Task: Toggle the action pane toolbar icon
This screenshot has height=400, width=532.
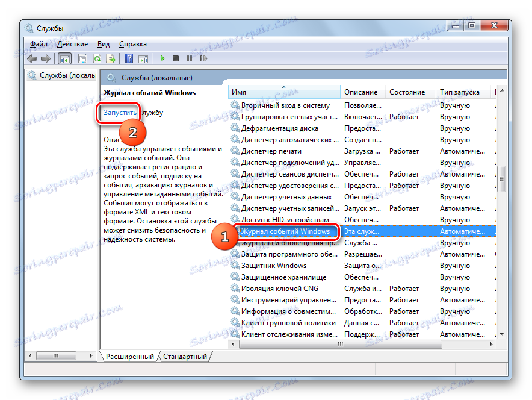Action: 143,59
